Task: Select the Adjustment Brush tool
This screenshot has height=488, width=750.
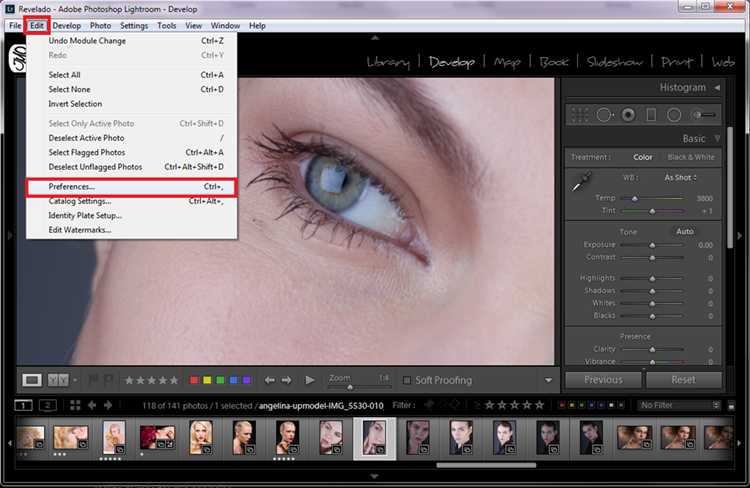Action: point(705,115)
